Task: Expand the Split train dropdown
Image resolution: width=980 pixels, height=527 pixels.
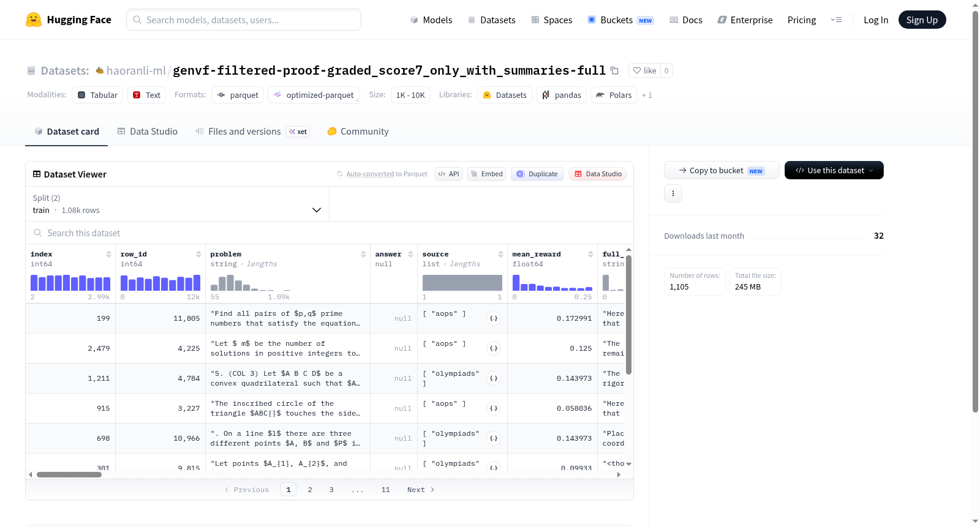Action: click(x=177, y=204)
